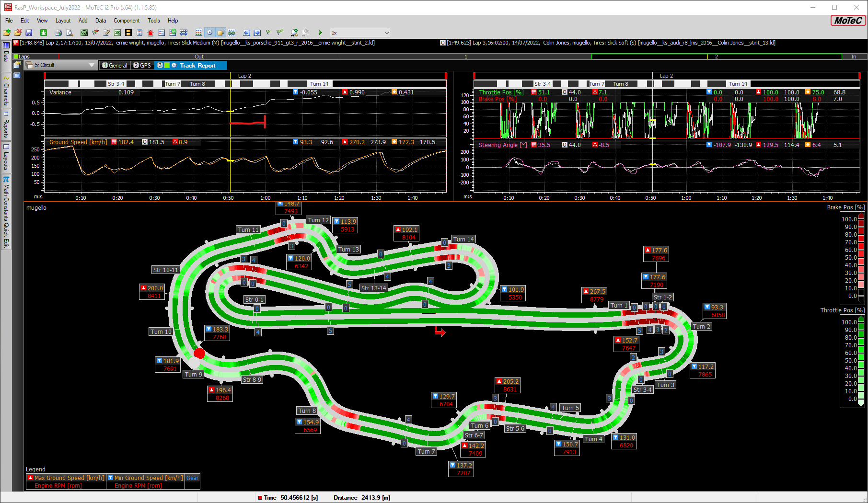The image size is (868, 503).
Task: Print the current worksheet
Action: coord(58,33)
